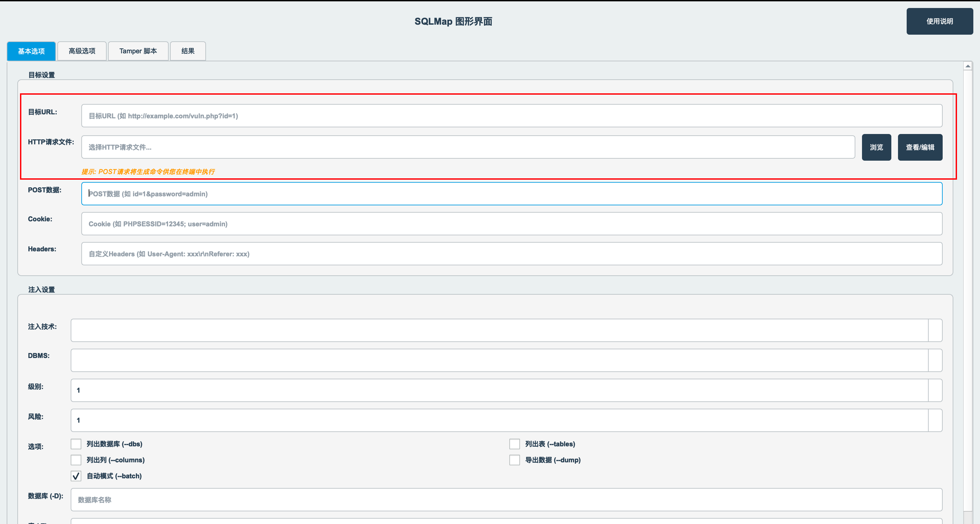Viewport: 980px width, 524px height.
Task: Focus the Cookie input field
Action: pos(511,224)
